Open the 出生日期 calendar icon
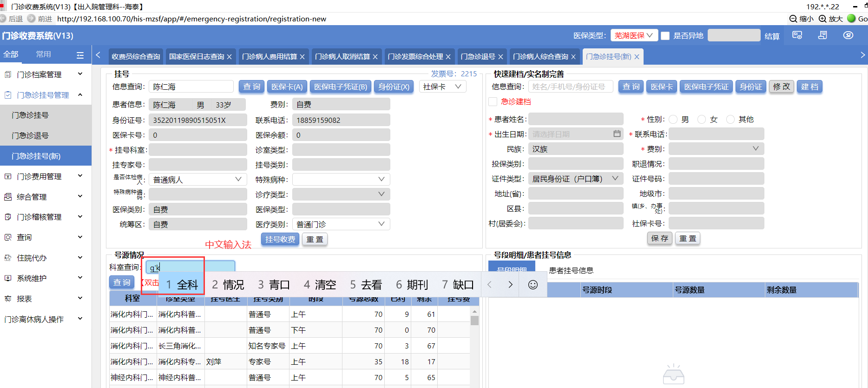The width and height of the screenshot is (868, 388). 617,134
